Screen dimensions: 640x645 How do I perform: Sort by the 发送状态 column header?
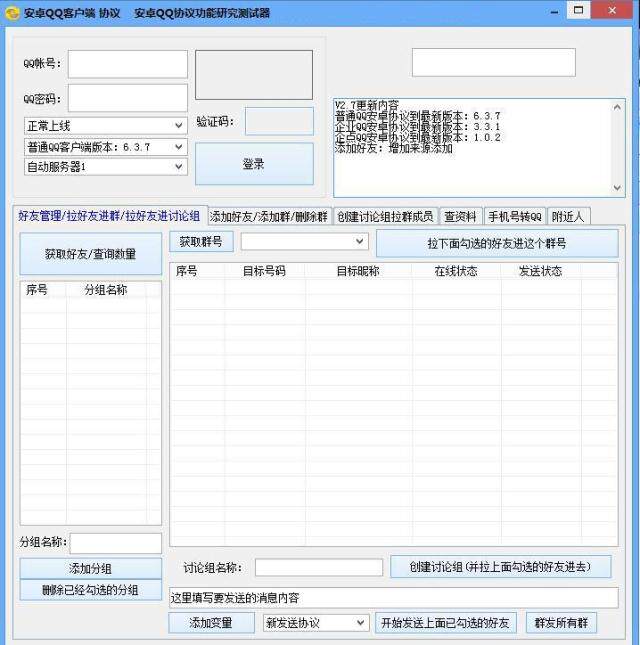pyautogui.click(x=540, y=271)
